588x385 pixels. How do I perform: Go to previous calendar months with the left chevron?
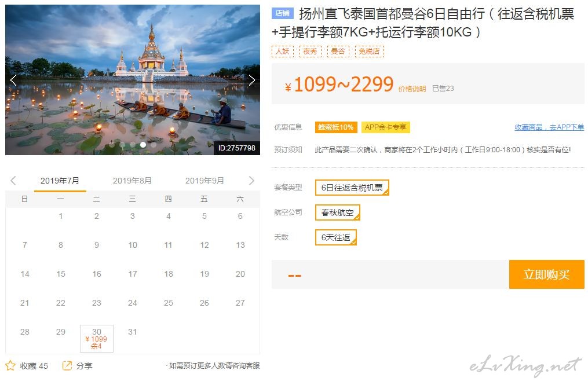coord(13,181)
